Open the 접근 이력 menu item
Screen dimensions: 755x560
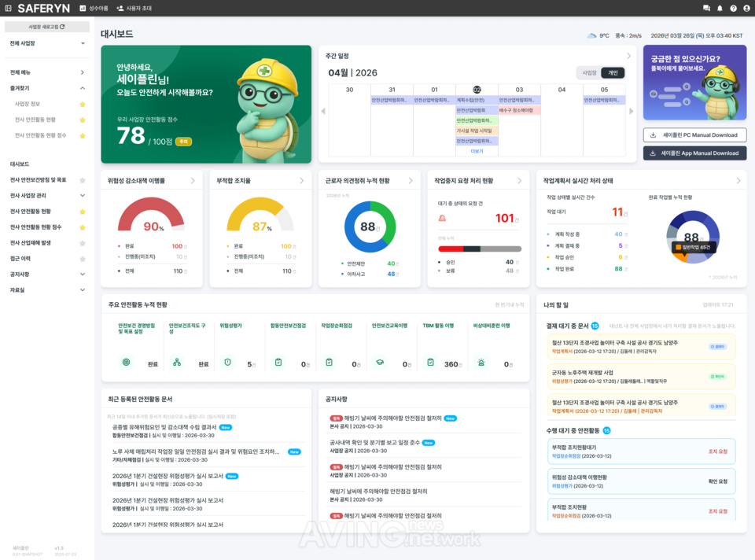point(20,259)
